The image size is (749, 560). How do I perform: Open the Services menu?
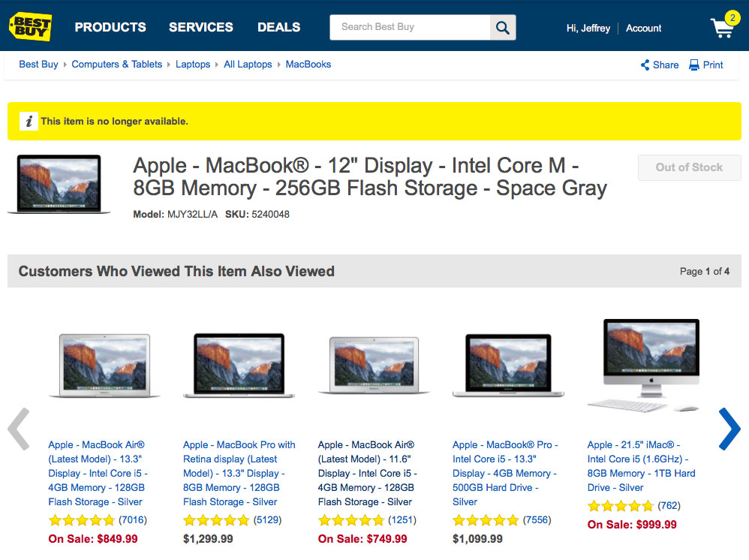click(x=201, y=27)
